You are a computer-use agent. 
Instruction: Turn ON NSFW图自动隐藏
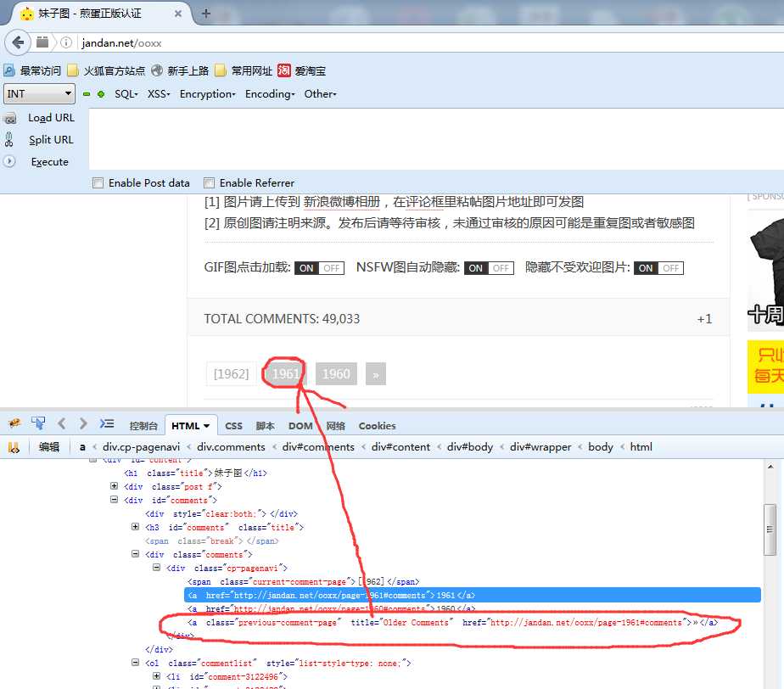(475, 268)
